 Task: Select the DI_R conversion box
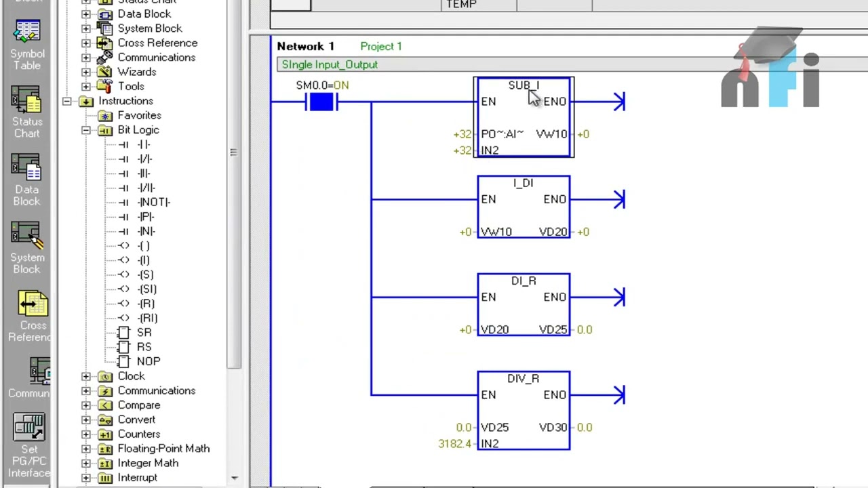524,304
